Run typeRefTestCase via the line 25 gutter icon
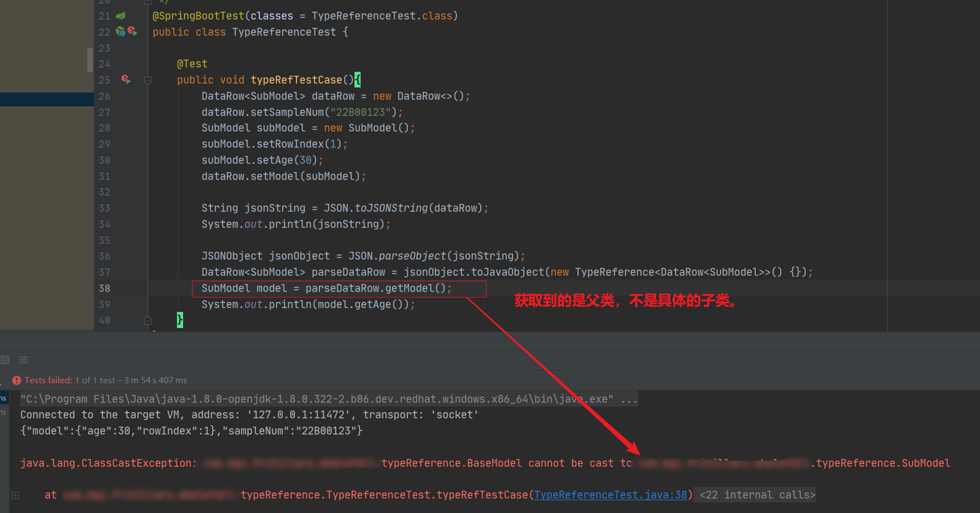 coord(126,80)
